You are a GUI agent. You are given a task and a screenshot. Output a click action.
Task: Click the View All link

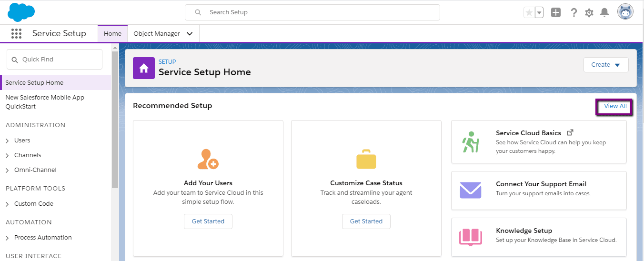tap(615, 106)
